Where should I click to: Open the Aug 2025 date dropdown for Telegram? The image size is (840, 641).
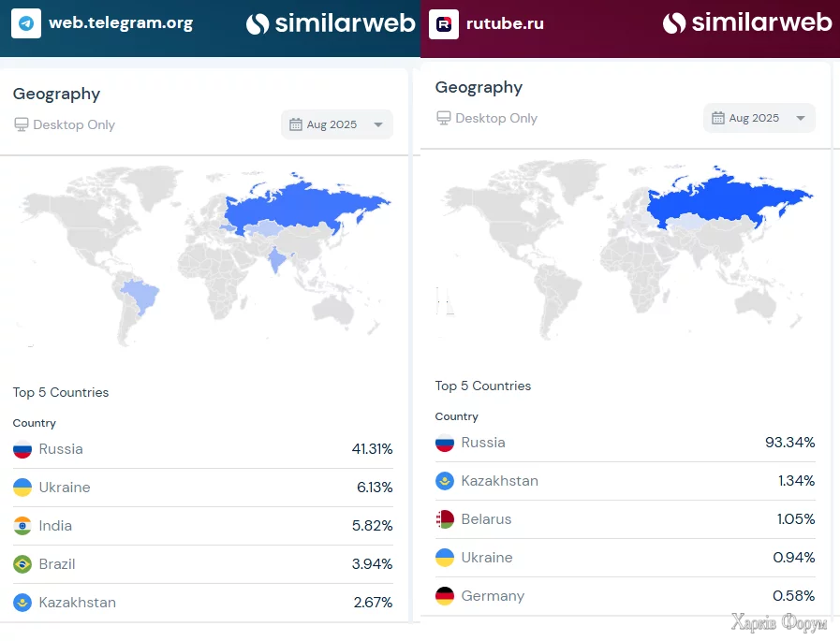pos(337,124)
